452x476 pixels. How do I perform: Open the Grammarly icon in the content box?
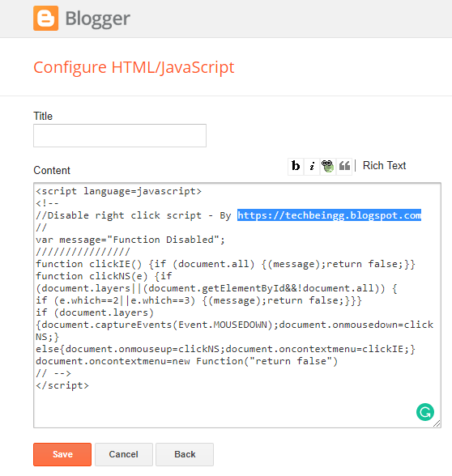(x=425, y=412)
